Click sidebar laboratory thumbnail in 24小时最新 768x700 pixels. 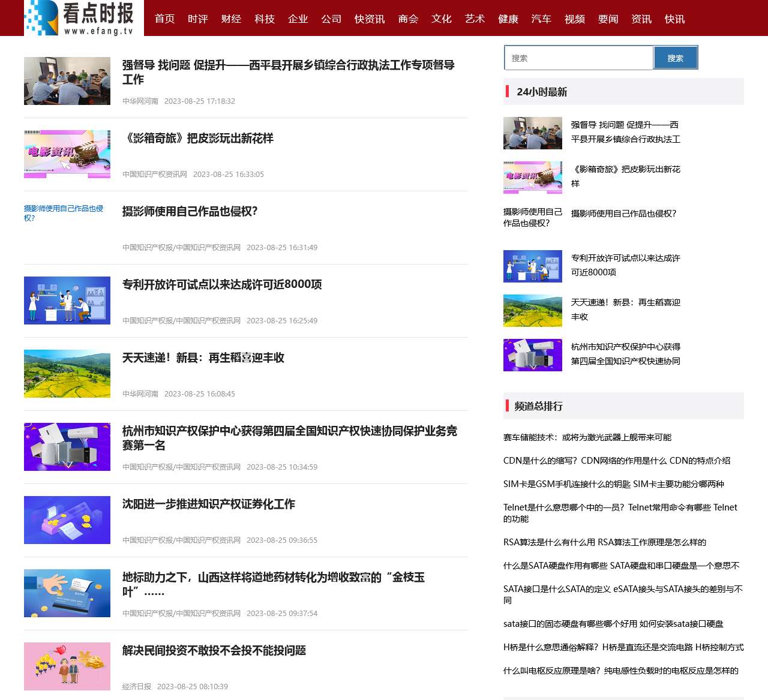[533, 266]
